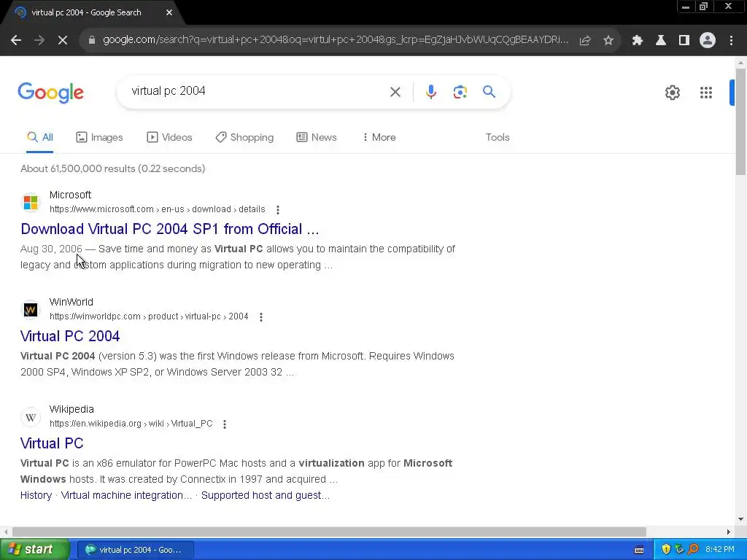Screen dimensions: 747x560
Task: Click the en.wikipedia.org breadcrumb URL
Action: coord(131,424)
